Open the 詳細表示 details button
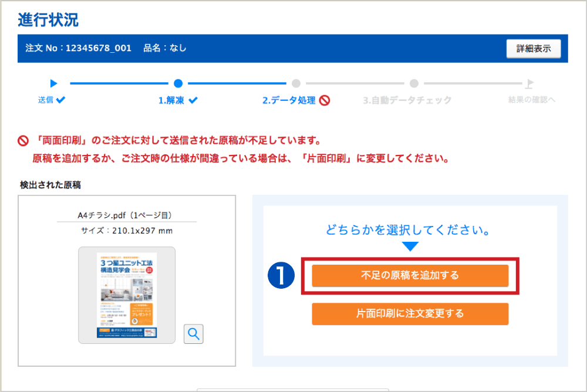This screenshot has width=587, height=392. point(533,49)
